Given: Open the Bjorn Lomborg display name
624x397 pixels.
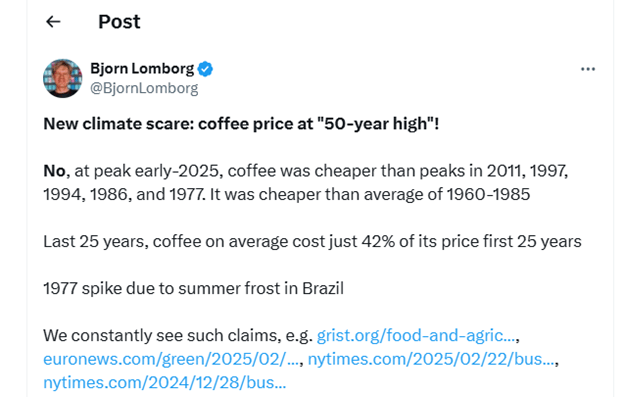Looking at the screenshot, I should point(142,69).
